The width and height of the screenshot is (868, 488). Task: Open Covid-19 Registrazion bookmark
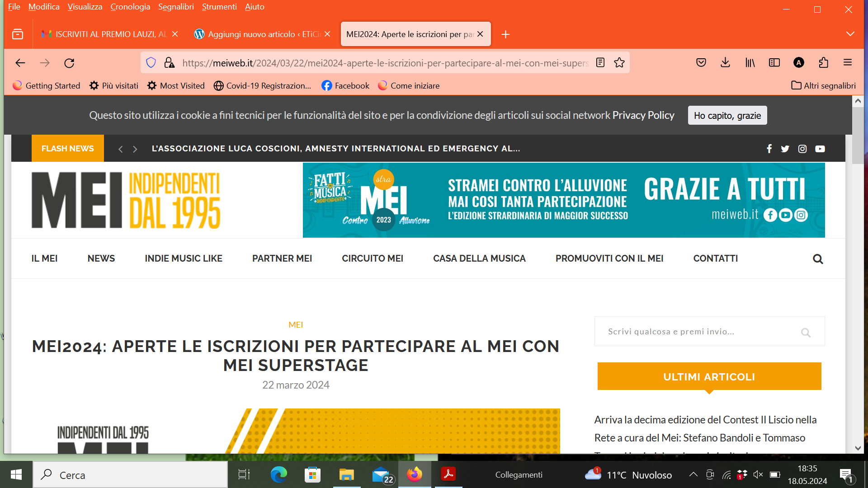(262, 85)
